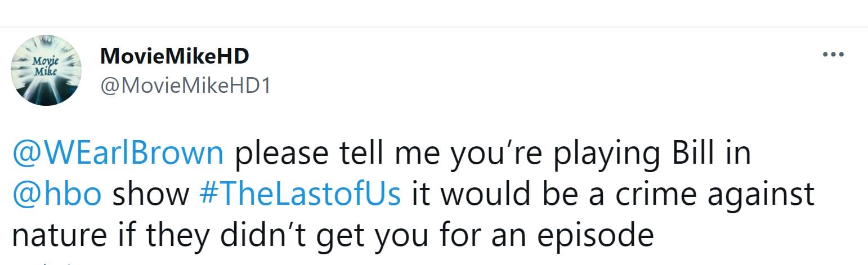868x265 pixels.
Task: Click the @MovieMikeHD1 username handle
Action: [x=185, y=87]
